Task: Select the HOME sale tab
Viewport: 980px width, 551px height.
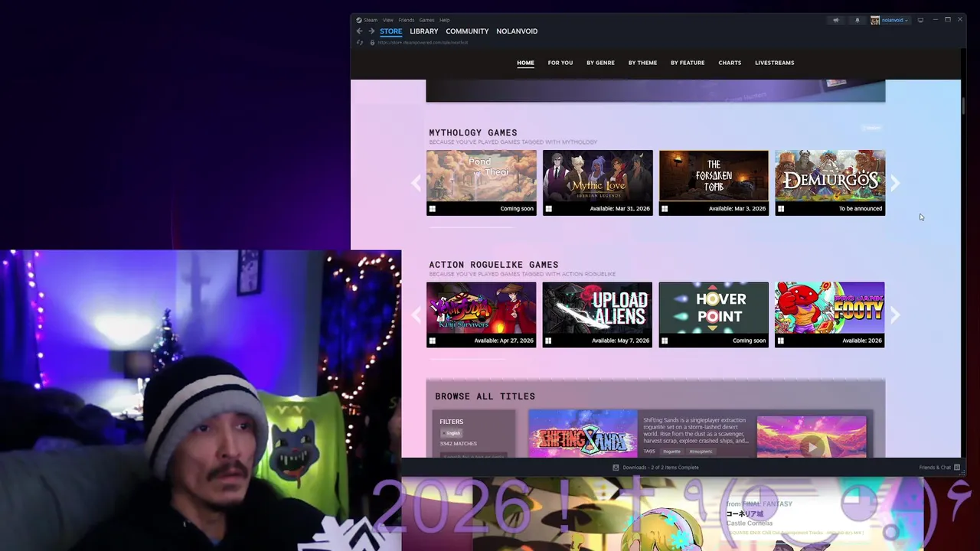Action: 525,63
